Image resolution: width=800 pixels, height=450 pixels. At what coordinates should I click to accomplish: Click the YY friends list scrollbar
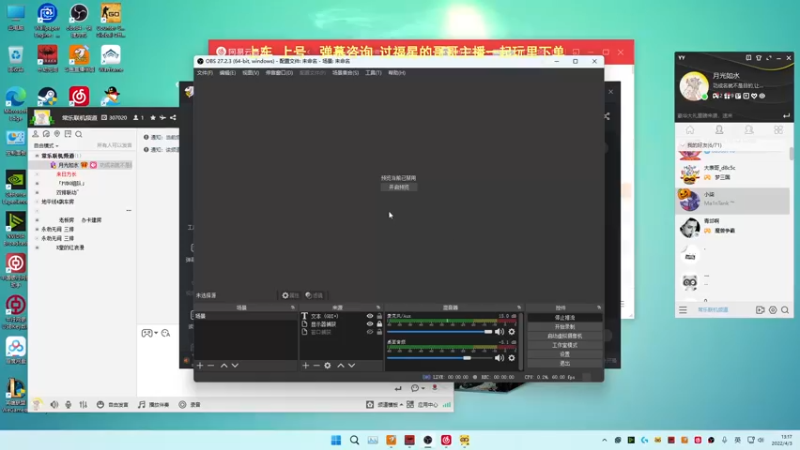(x=791, y=154)
